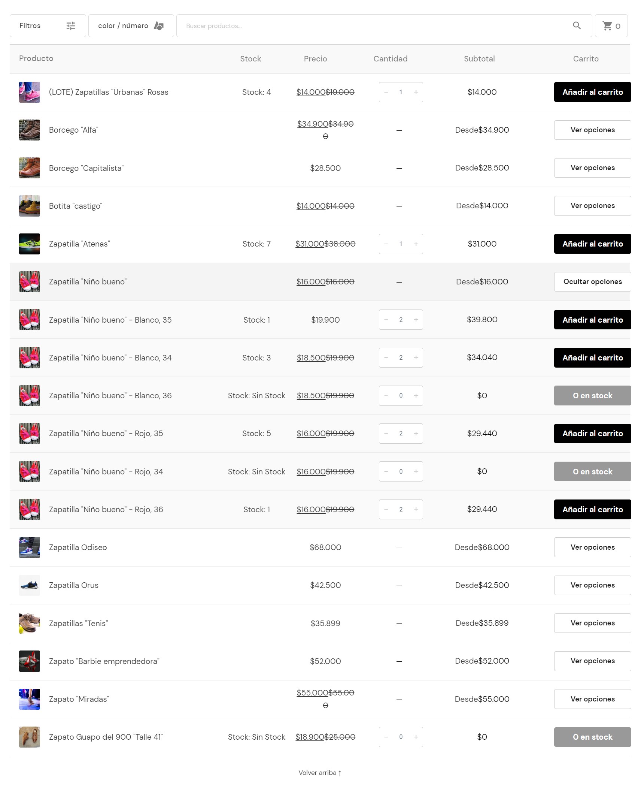Click plus on Niño bueno Blanco, 35 quantity
644x812 pixels.
416,320
